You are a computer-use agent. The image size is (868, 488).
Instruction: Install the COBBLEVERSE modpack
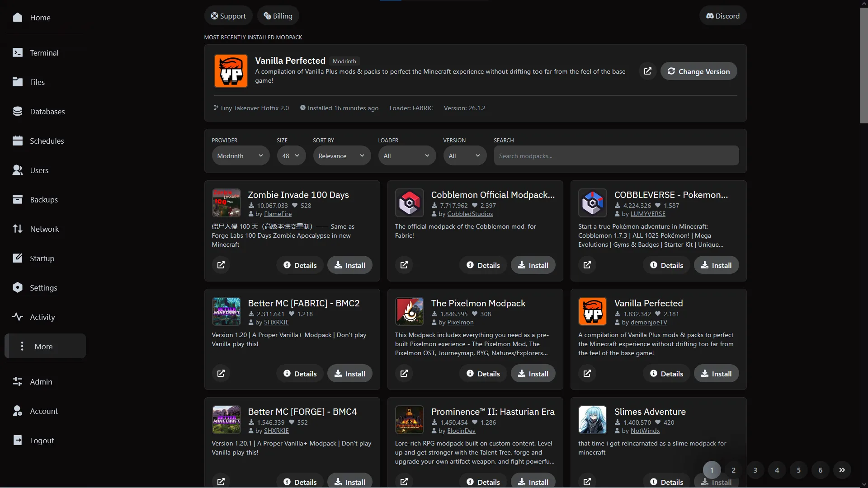coord(716,265)
